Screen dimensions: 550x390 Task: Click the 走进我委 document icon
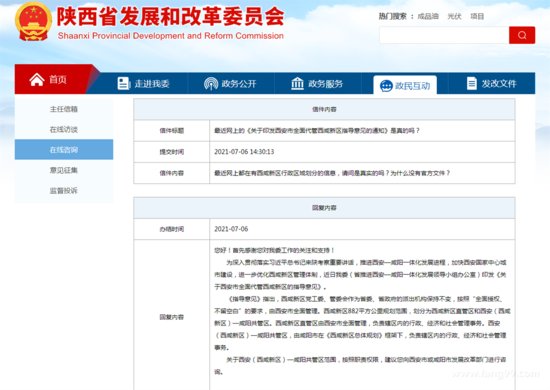click(x=123, y=83)
